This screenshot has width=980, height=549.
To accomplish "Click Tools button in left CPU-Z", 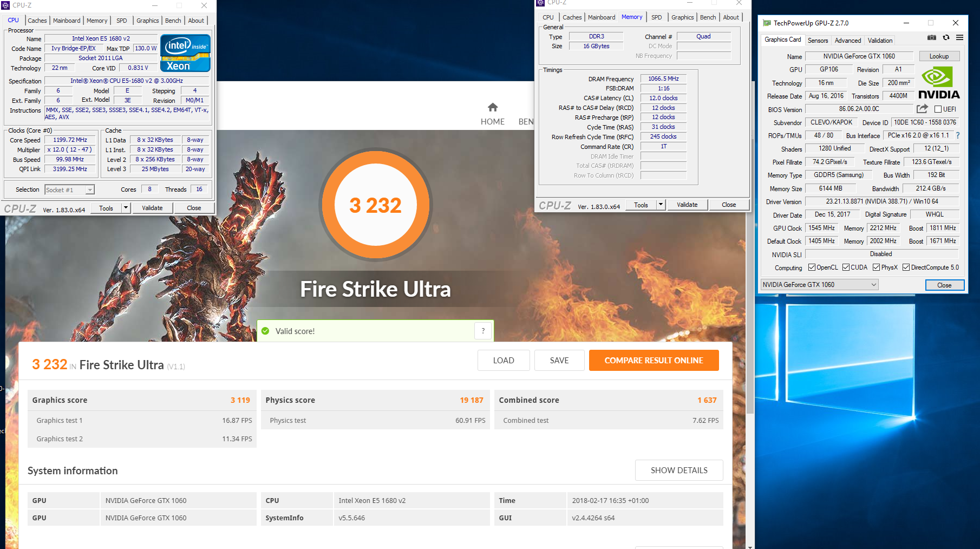I will [x=106, y=208].
